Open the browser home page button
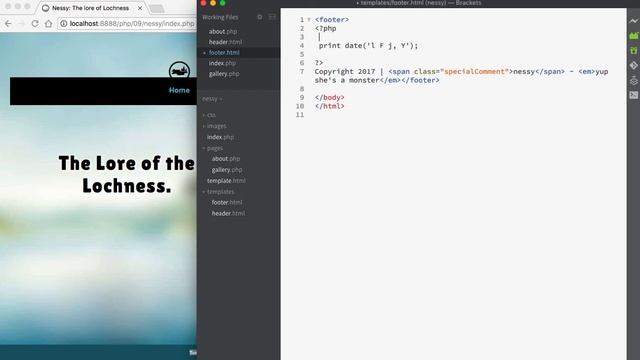The height and width of the screenshot is (360, 640). coord(49,24)
